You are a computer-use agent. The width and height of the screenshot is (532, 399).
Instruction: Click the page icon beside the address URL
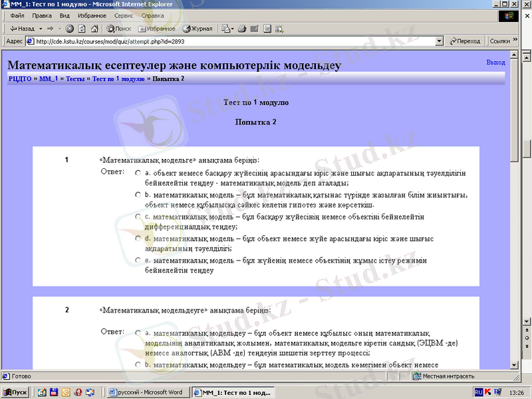(x=31, y=41)
